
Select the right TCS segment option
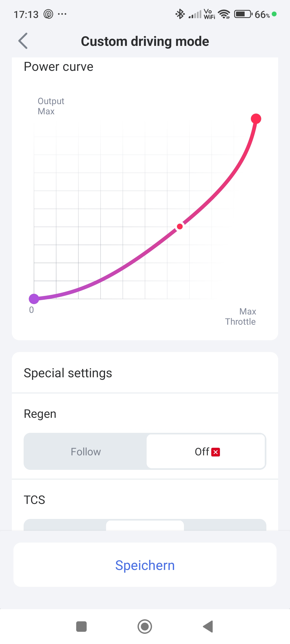225,525
